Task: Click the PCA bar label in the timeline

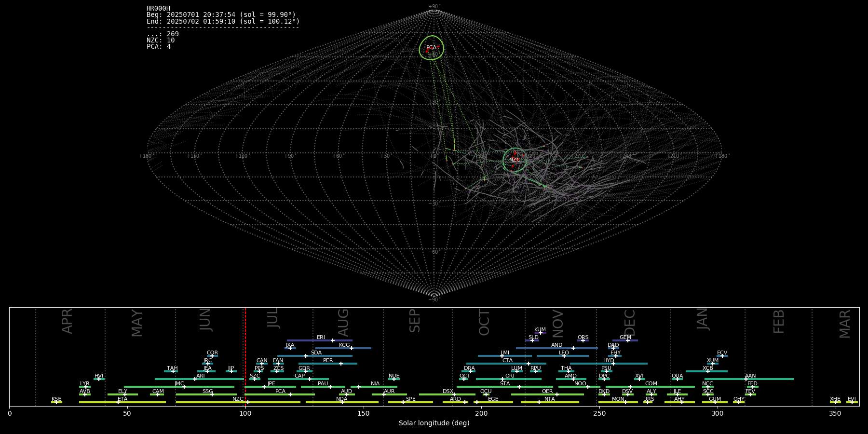Action: 280,392
